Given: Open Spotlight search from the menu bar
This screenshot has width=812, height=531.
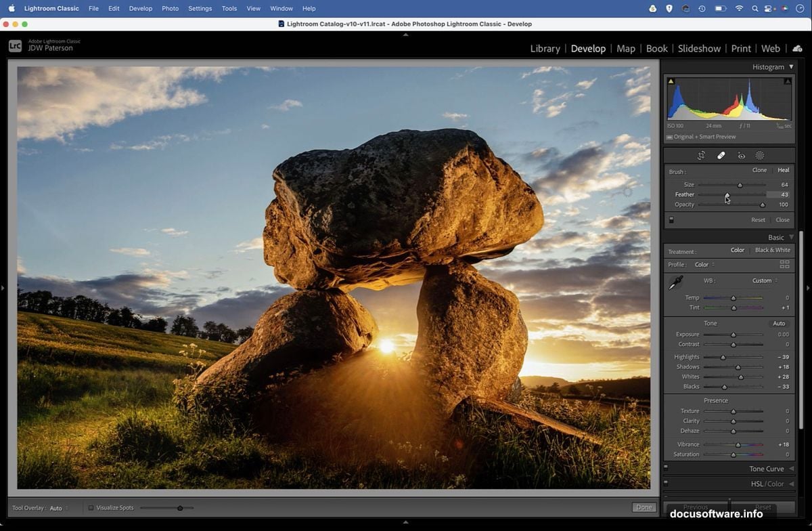Looking at the screenshot, I should [754, 8].
